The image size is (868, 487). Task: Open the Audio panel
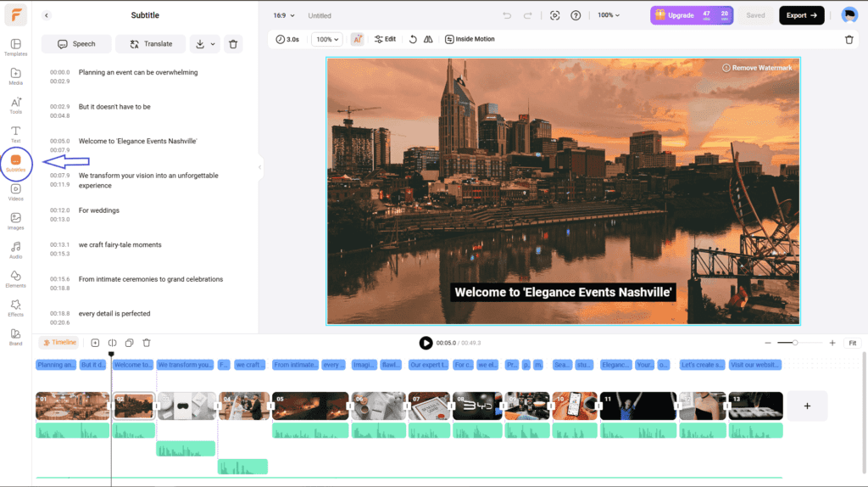coord(15,250)
